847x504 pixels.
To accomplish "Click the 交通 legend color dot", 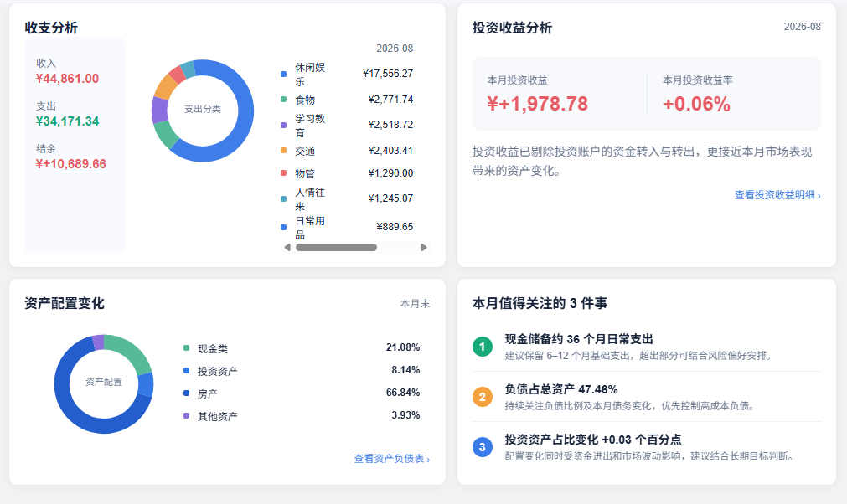I will coord(284,151).
